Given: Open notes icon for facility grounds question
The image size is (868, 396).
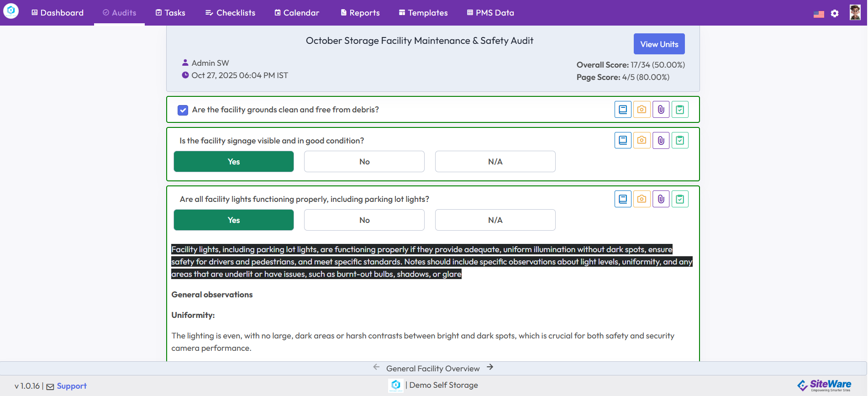Looking at the screenshot, I should tap(623, 110).
